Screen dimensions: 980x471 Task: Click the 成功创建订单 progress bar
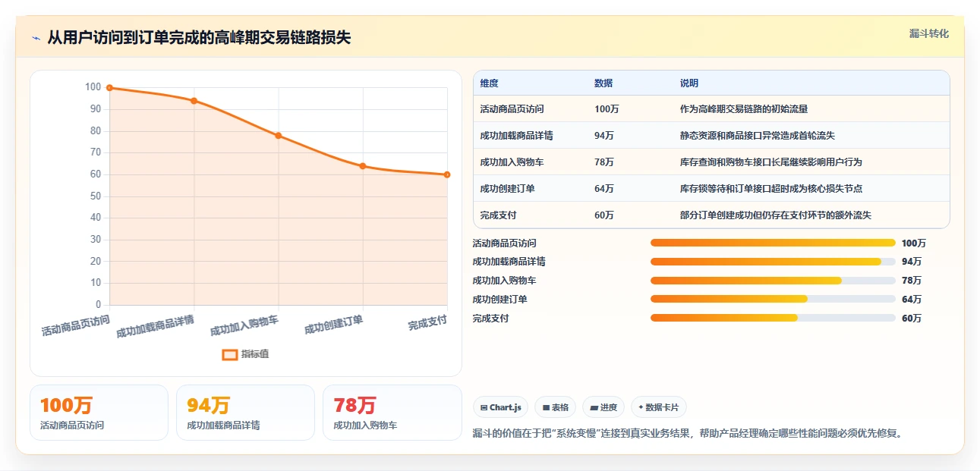click(x=773, y=299)
